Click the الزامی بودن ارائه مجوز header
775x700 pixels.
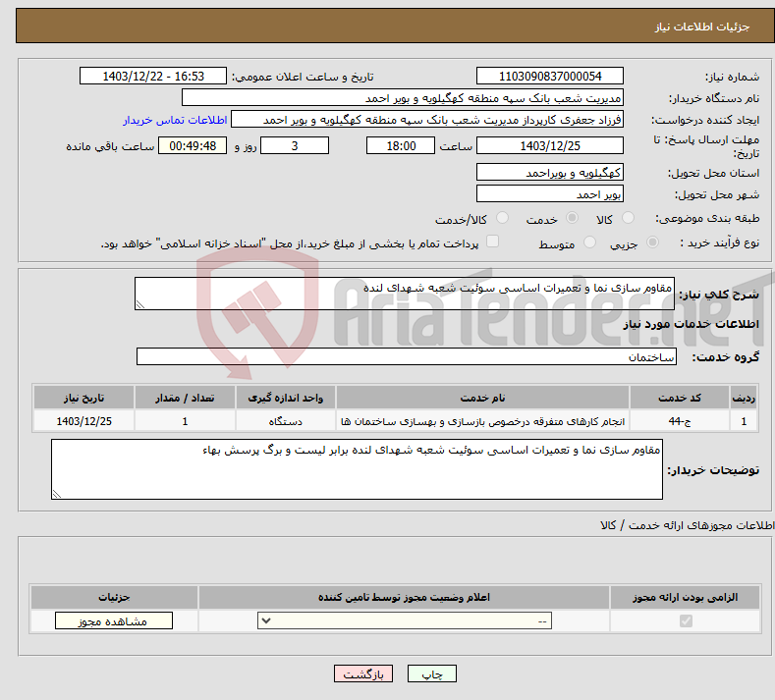[x=685, y=598]
